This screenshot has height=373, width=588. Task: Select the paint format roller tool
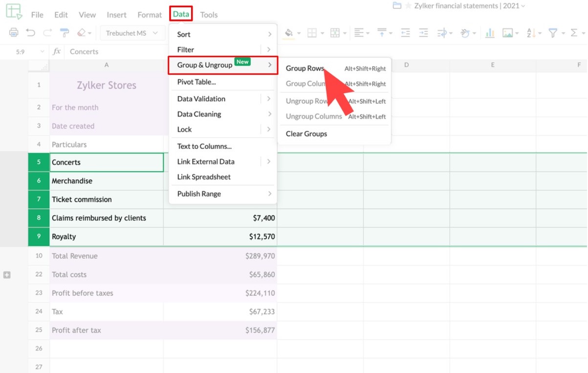(x=64, y=33)
